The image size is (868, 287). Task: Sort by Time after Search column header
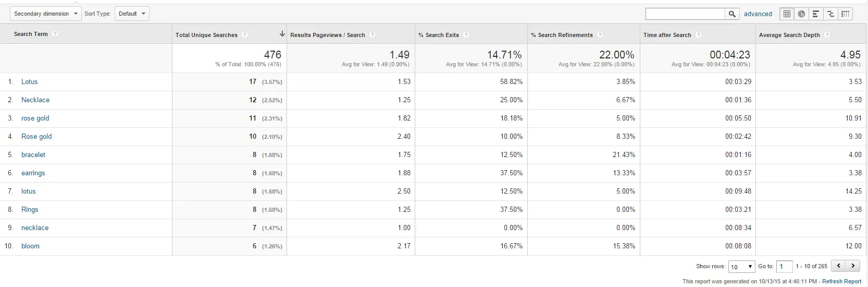click(667, 35)
